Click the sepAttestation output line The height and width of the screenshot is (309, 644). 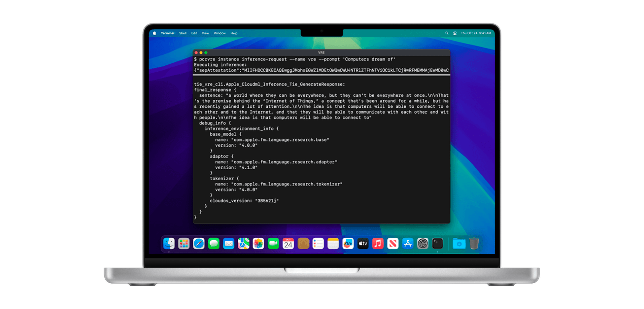coord(321,70)
